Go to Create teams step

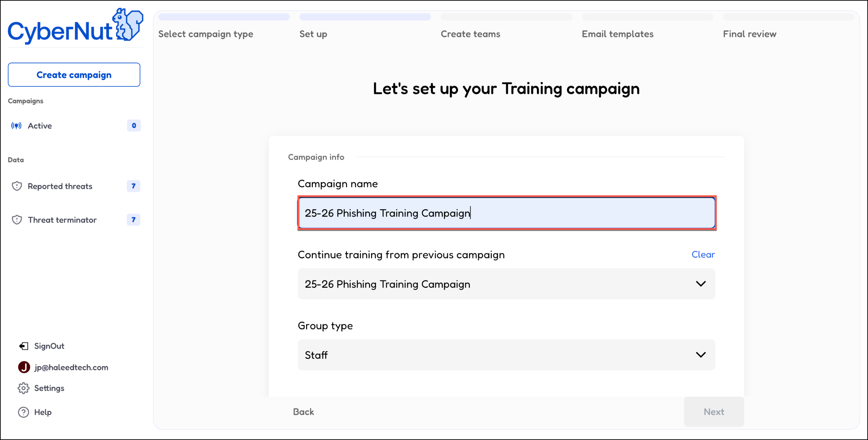pyautogui.click(x=470, y=34)
